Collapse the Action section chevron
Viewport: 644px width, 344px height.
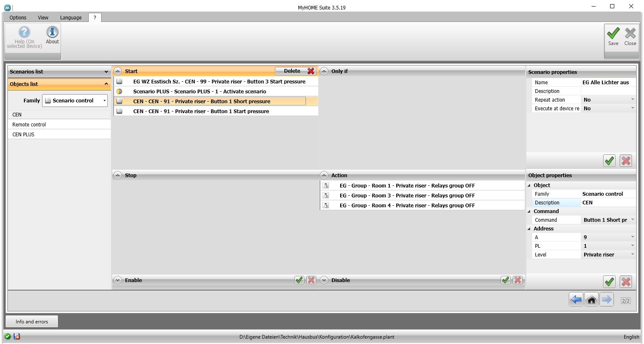pyautogui.click(x=324, y=175)
